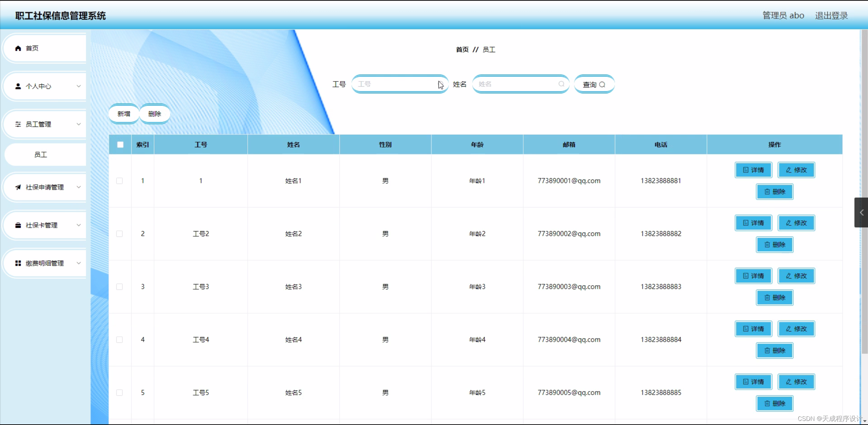Click the sliders icon for 员工管理
This screenshot has height=425, width=868.
pos(18,124)
